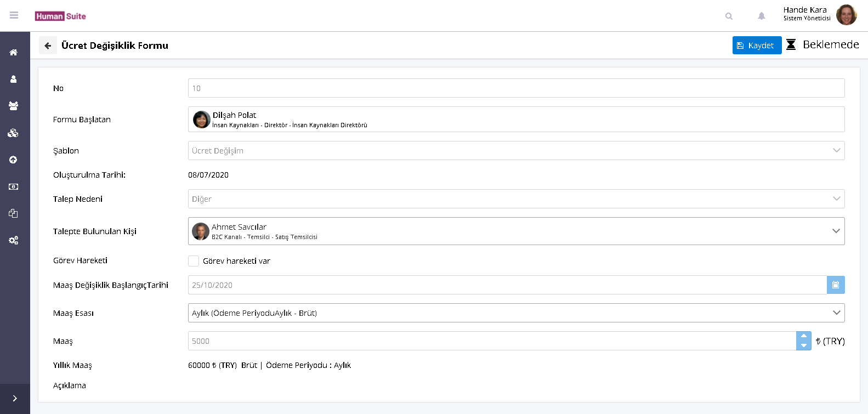Expand the sidebar with the chevron
Image resolution: width=868 pixels, height=414 pixels.
(x=15, y=399)
